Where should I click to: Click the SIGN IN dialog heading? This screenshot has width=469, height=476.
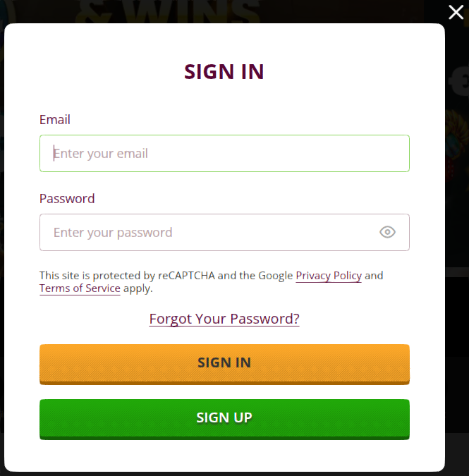click(x=224, y=71)
